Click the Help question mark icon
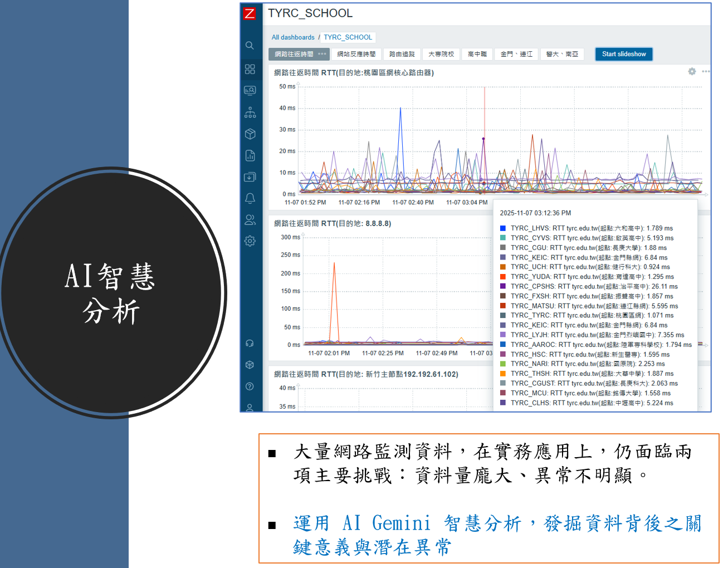The width and height of the screenshot is (728, 568). pyautogui.click(x=250, y=386)
